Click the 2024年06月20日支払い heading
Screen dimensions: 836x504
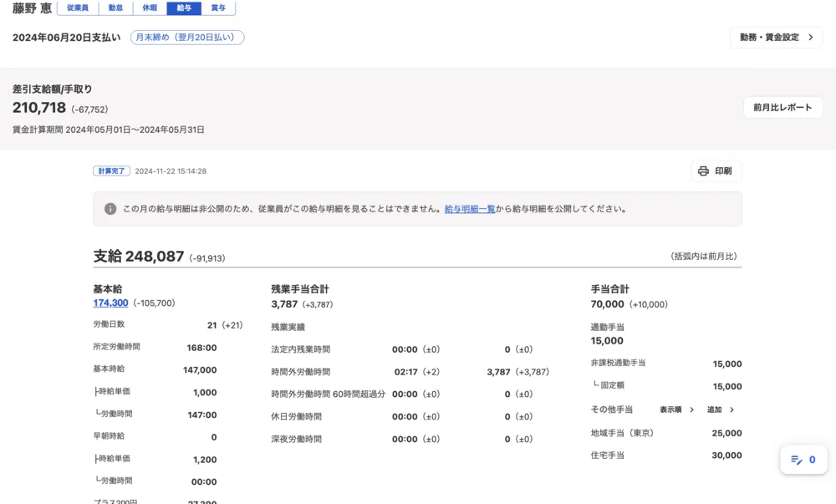pos(67,38)
